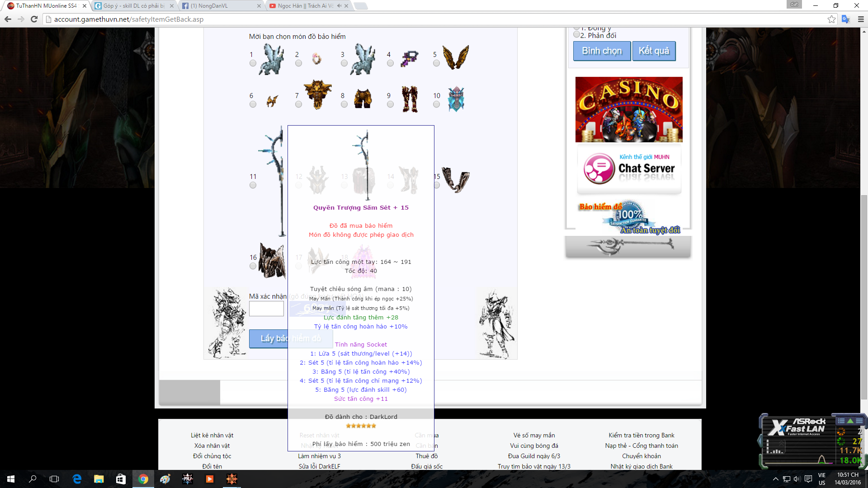Choose the 'Phản đối' radio option

point(576,35)
